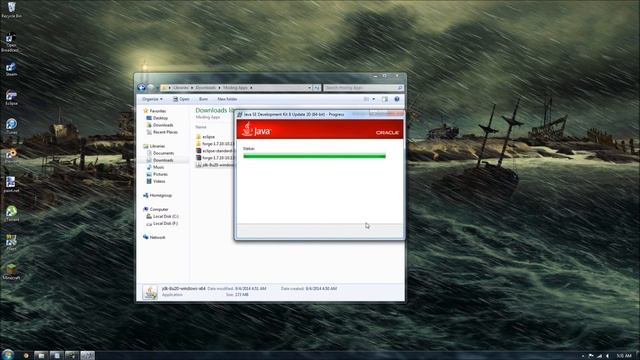This screenshot has width=640, height=360.
Task: Open the Minecraft desktop shortcut
Action: point(11,271)
